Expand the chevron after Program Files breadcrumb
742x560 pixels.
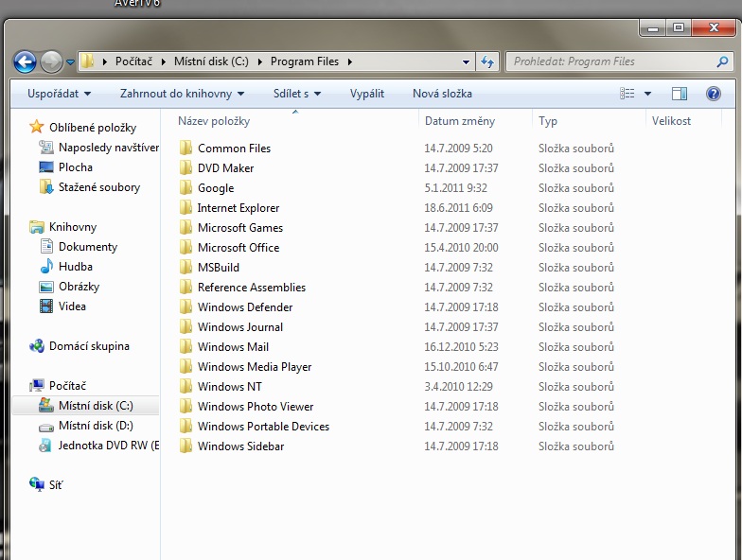tap(350, 61)
